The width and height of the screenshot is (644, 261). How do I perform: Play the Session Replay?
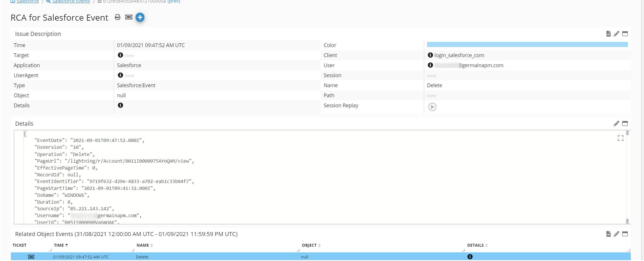pos(432,107)
